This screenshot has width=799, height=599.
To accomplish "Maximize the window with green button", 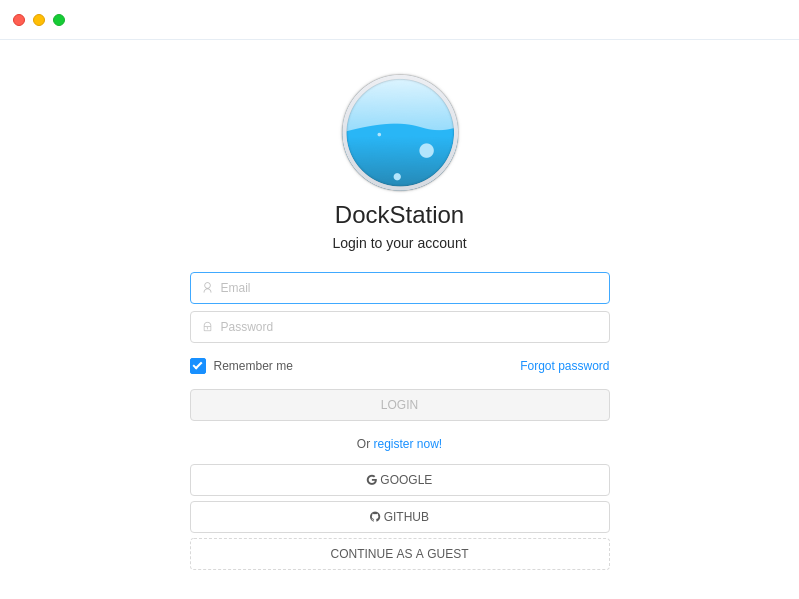I will pyautogui.click(x=59, y=20).
